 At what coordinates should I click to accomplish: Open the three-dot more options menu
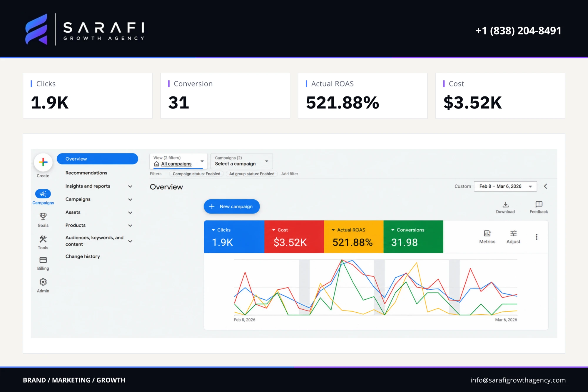pos(537,237)
